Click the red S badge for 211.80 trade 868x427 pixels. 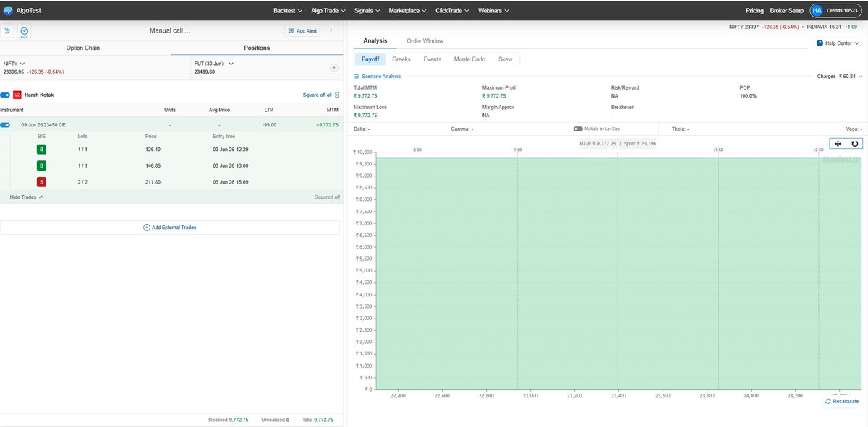coord(42,181)
